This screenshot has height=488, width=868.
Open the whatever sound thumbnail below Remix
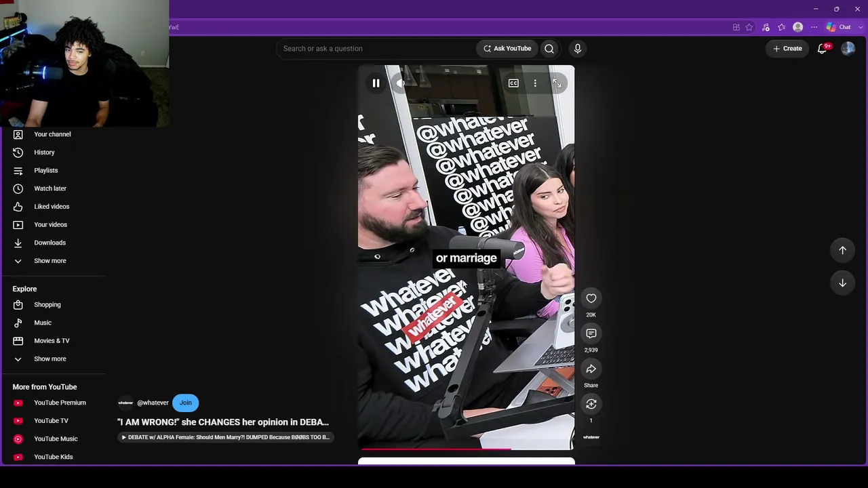(591, 437)
